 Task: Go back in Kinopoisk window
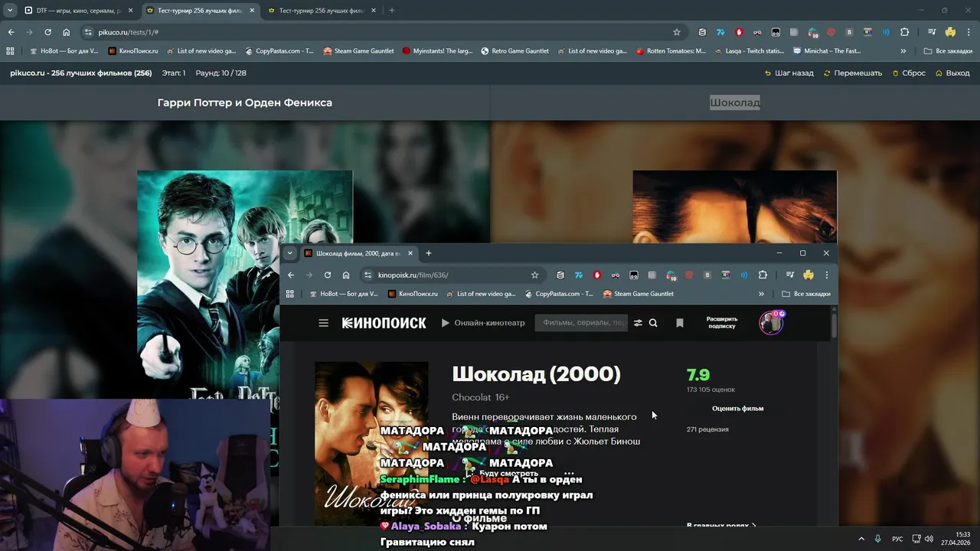coord(291,275)
